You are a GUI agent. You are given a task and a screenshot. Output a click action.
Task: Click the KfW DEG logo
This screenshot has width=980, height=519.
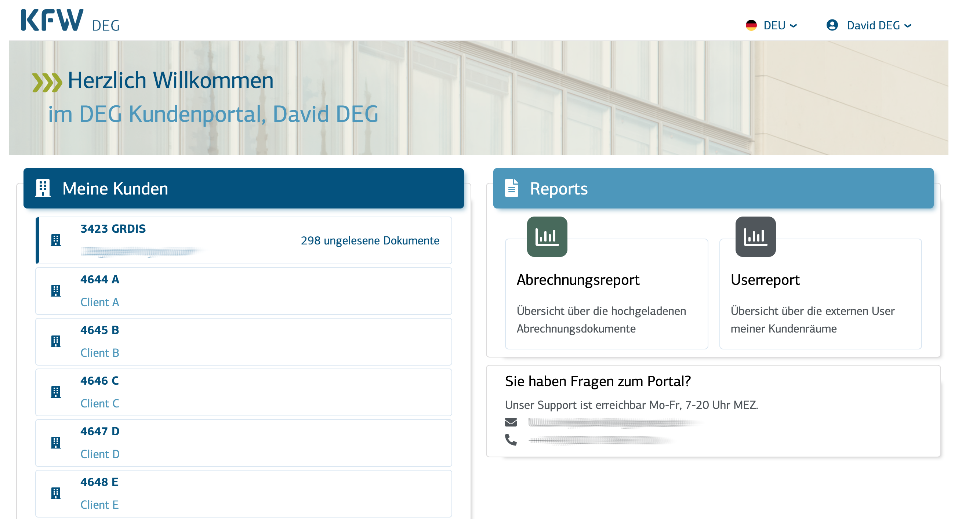click(71, 21)
